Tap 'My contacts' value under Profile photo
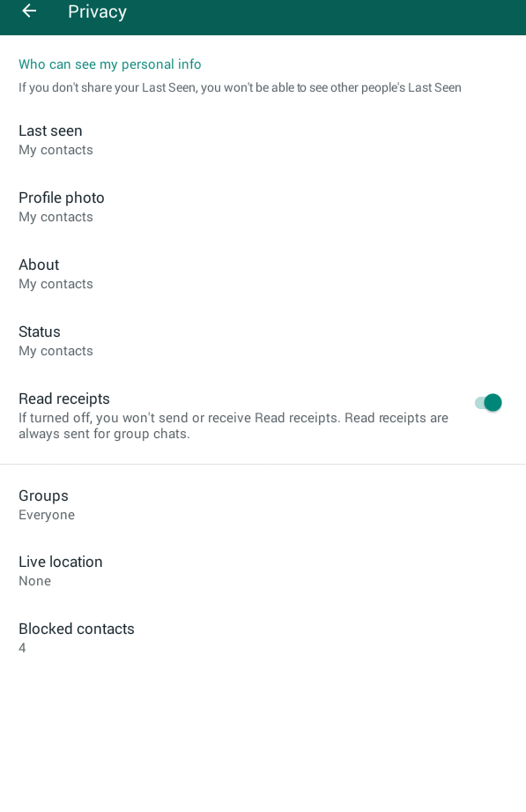Screen dimensions: 526x812 click(56, 217)
